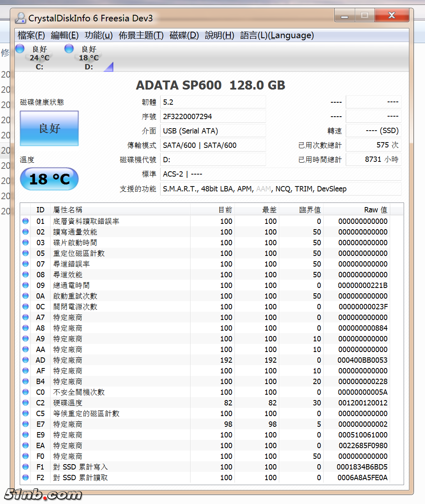Open the 語言(L)(Language) menu
The width and height of the screenshot is (425, 504).
pos(277,35)
